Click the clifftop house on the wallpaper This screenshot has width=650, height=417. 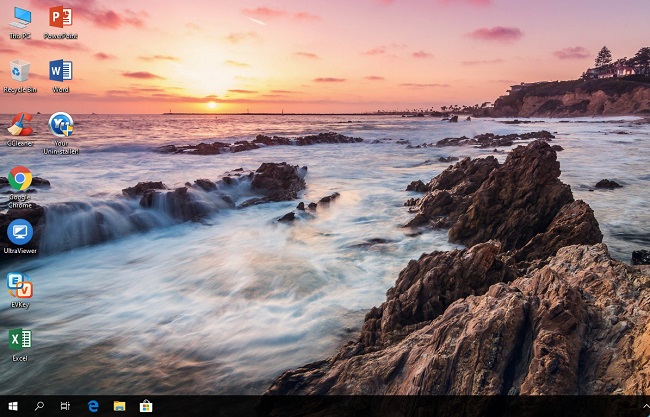click(615, 68)
